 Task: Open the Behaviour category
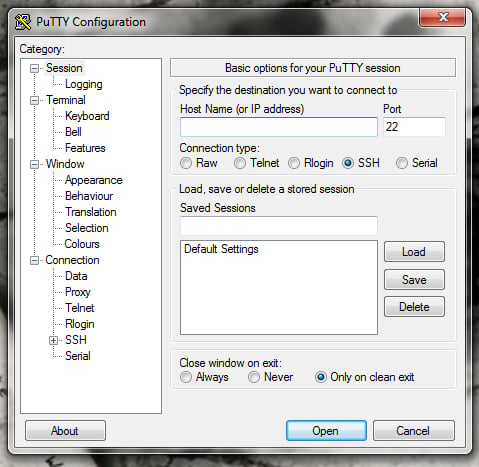pos(89,196)
